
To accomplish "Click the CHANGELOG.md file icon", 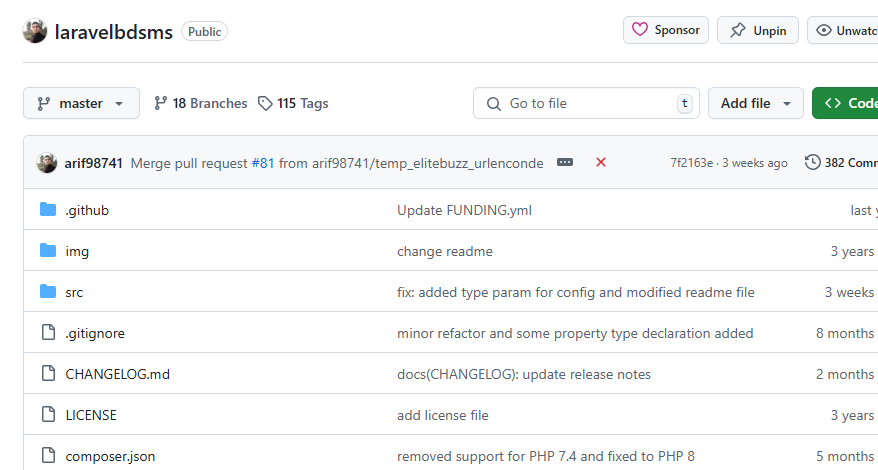I will [x=49, y=373].
